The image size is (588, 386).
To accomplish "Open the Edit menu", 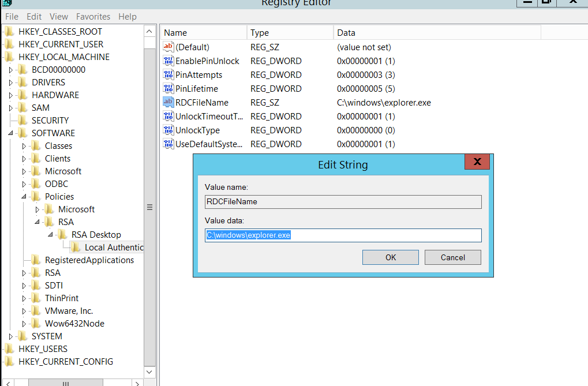I will pos(34,17).
